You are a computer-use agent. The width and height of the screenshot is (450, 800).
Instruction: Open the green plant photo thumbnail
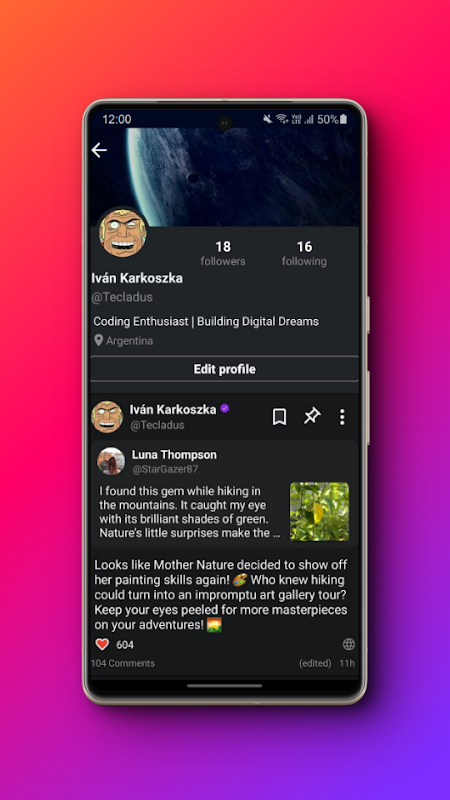tap(319, 511)
